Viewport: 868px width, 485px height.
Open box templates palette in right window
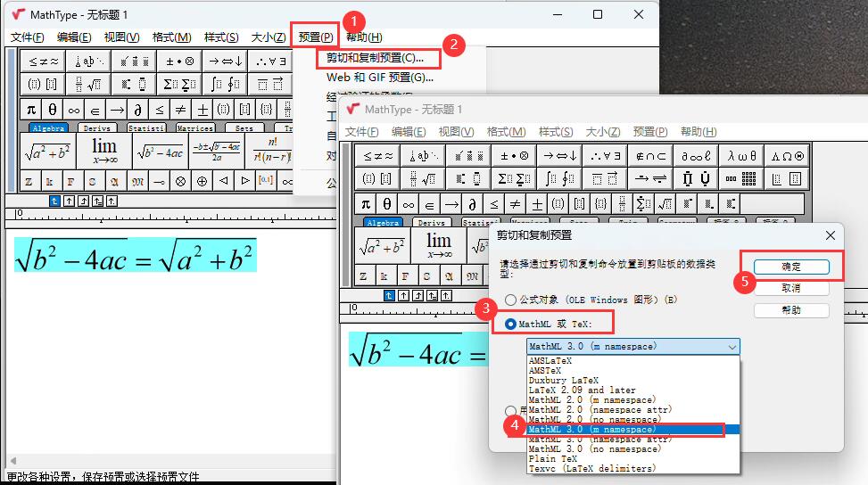pyautogui.click(x=789, y=178)
